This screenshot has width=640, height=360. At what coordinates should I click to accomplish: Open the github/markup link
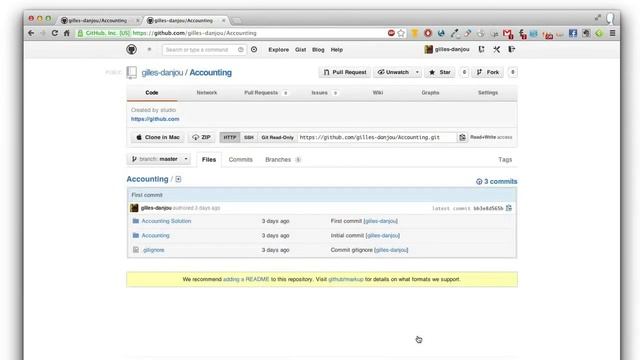pos(346,280)
